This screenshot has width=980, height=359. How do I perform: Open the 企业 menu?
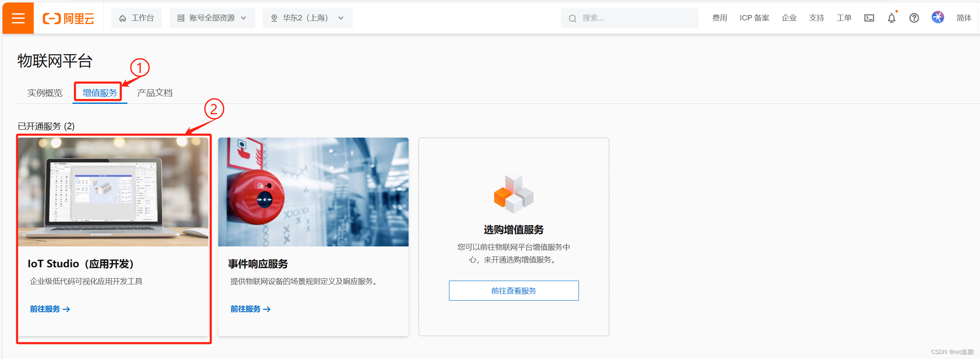[789, 18]
